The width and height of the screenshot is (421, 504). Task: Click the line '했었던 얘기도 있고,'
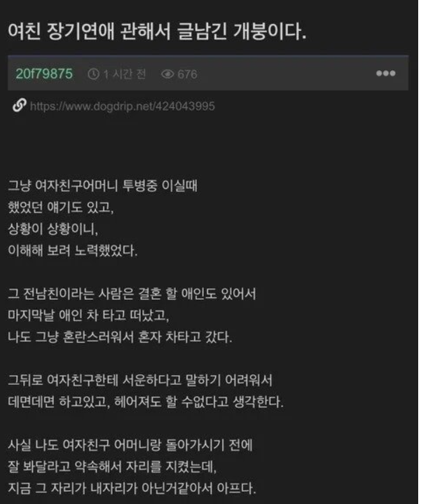coord(61,207)
